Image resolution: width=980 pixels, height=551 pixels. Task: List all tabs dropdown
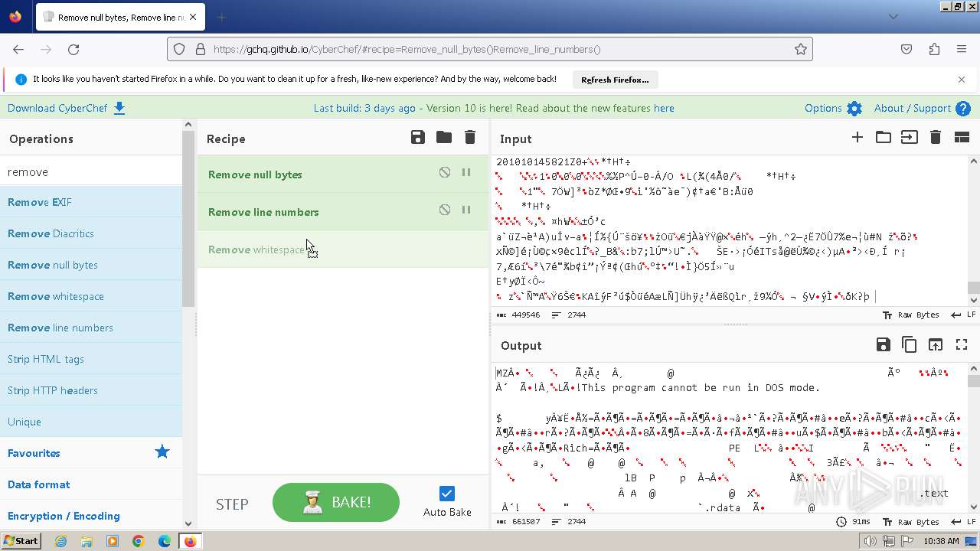(x=893, y=17)
